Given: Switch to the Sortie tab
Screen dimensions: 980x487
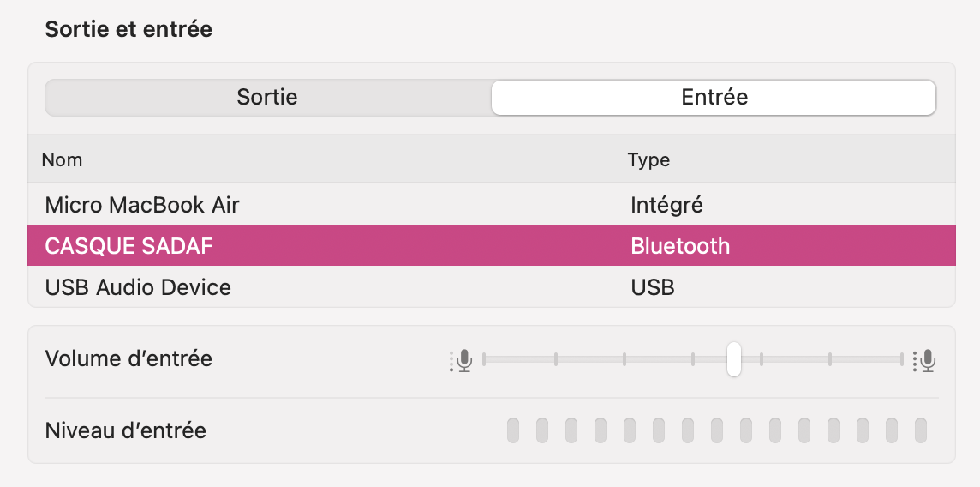Looking at the screenshot, I should tap(267, 98).
